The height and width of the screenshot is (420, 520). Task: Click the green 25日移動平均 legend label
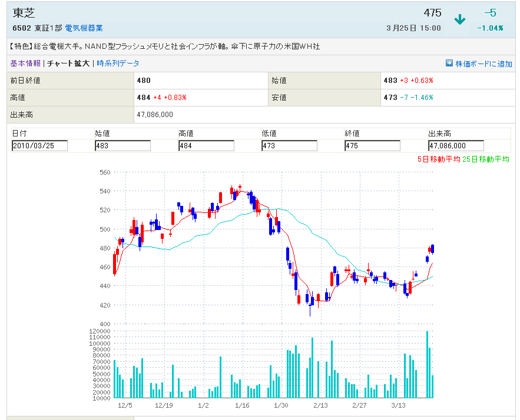click(486, 159)
